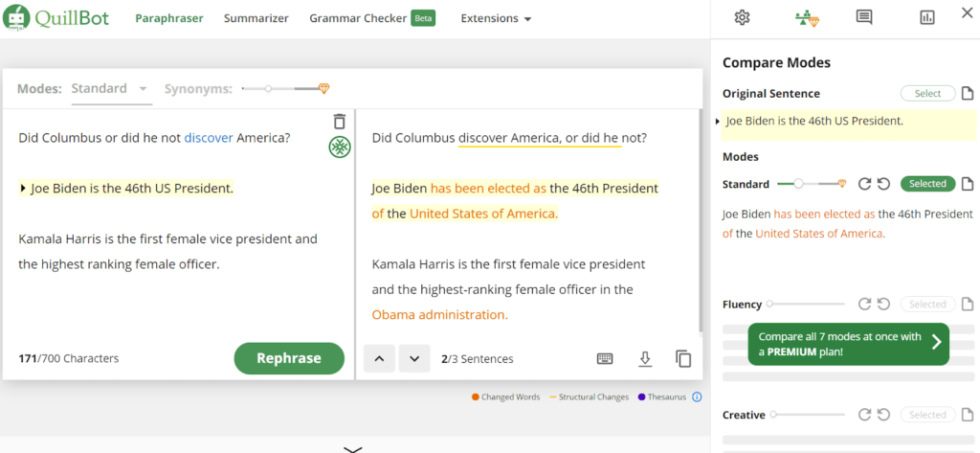Click the Selected button for Standard

tap(927, 184)
